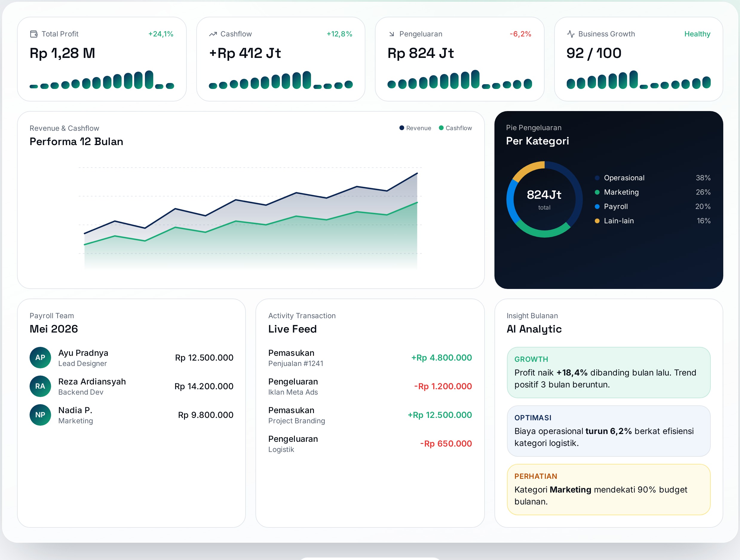
Task: Click the Rp 1,28 M profit value
Action: tap(62, 53)
